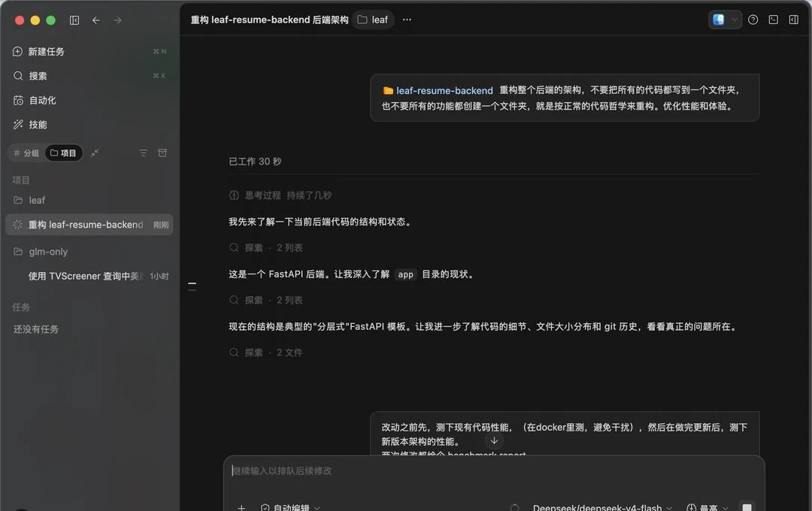Expand the 探索 · 2 文件 entry
Screen dimensions: 812x511
tap(265, 352)
